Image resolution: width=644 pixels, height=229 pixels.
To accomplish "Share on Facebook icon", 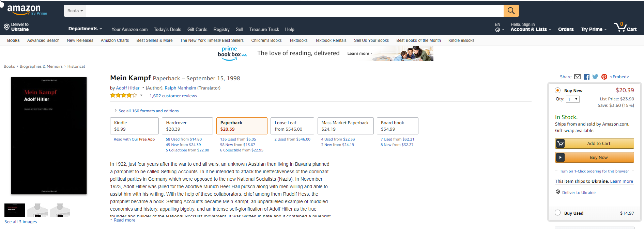I will tap(586, 77).
